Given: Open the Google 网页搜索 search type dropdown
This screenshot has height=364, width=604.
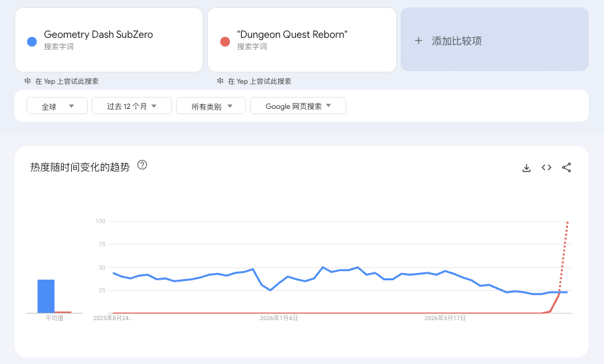Looking at the screenshot, I should click(298, 106).
